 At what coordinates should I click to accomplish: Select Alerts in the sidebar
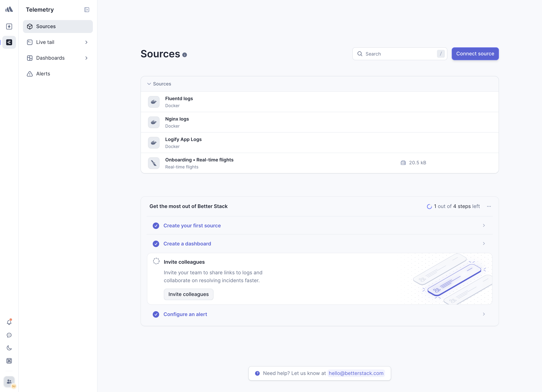(x=43, y=74)
